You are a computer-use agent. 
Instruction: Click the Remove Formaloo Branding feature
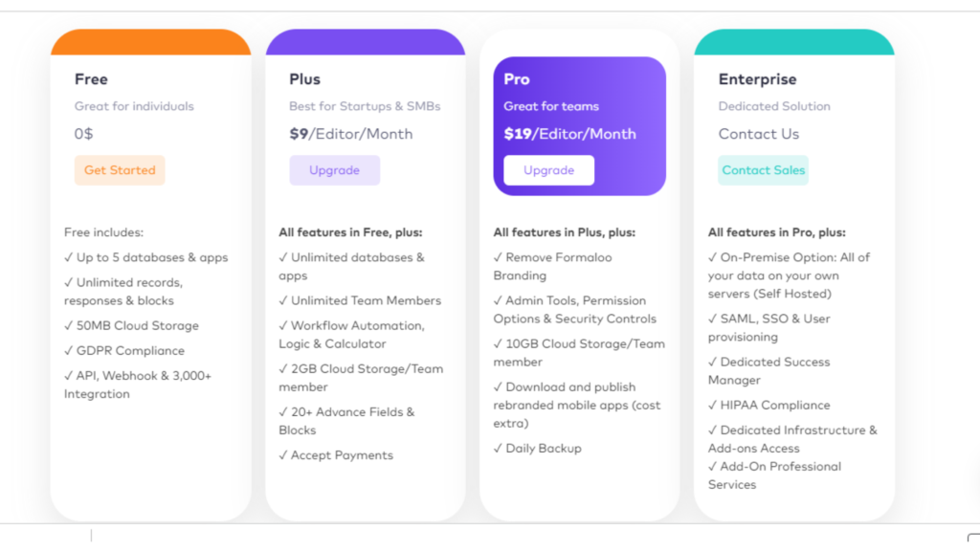click(x=552, y=266)
